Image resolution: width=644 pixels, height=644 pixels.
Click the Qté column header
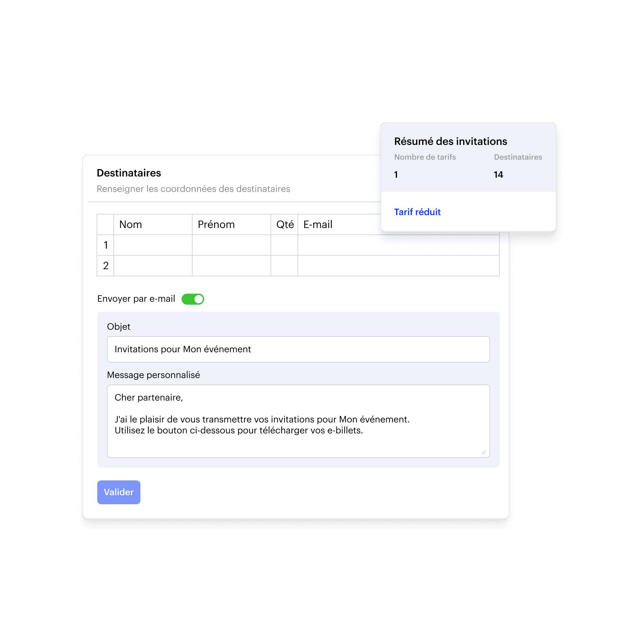pos(284,224)
